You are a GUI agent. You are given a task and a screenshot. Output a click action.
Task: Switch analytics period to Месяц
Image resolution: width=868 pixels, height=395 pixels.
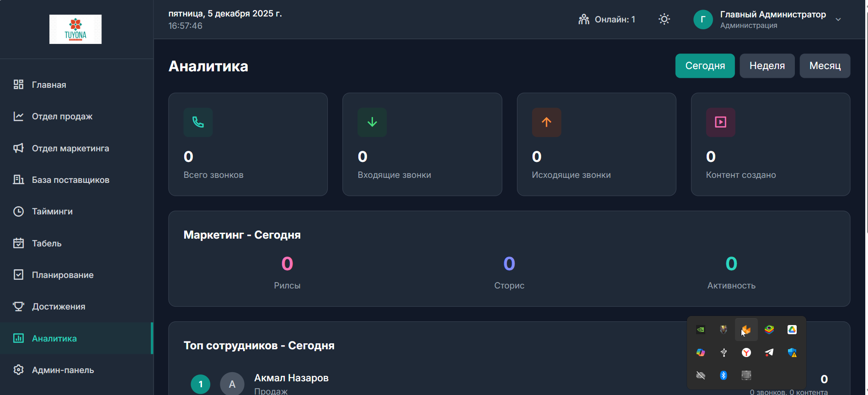tap(825, 66)
